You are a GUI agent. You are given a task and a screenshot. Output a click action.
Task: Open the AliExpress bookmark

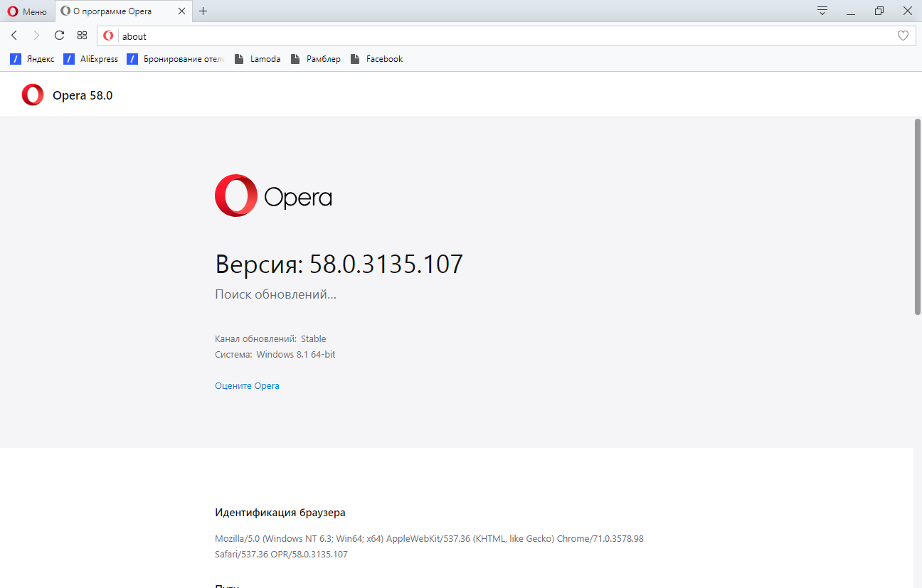click(x=91, y=59)
